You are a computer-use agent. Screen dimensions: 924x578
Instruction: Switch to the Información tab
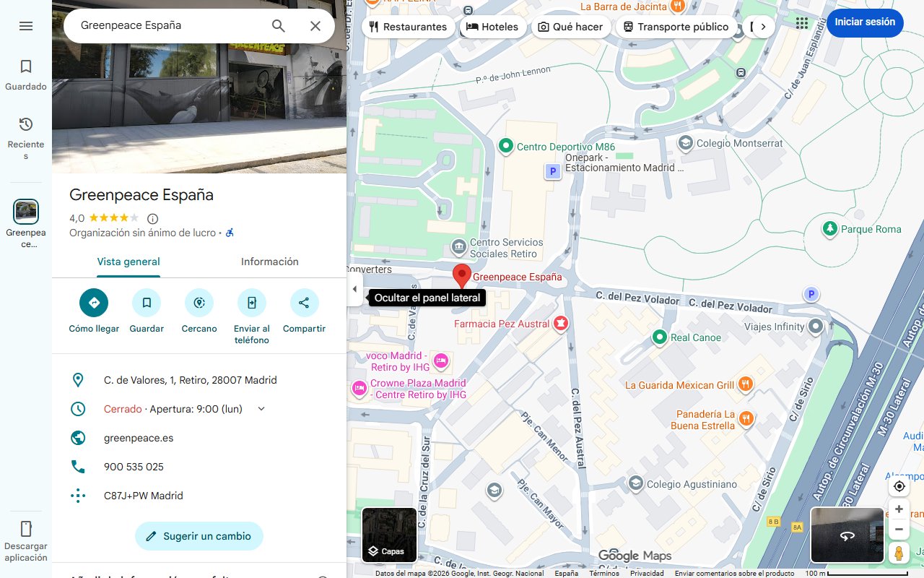click(x=270, y=262)
